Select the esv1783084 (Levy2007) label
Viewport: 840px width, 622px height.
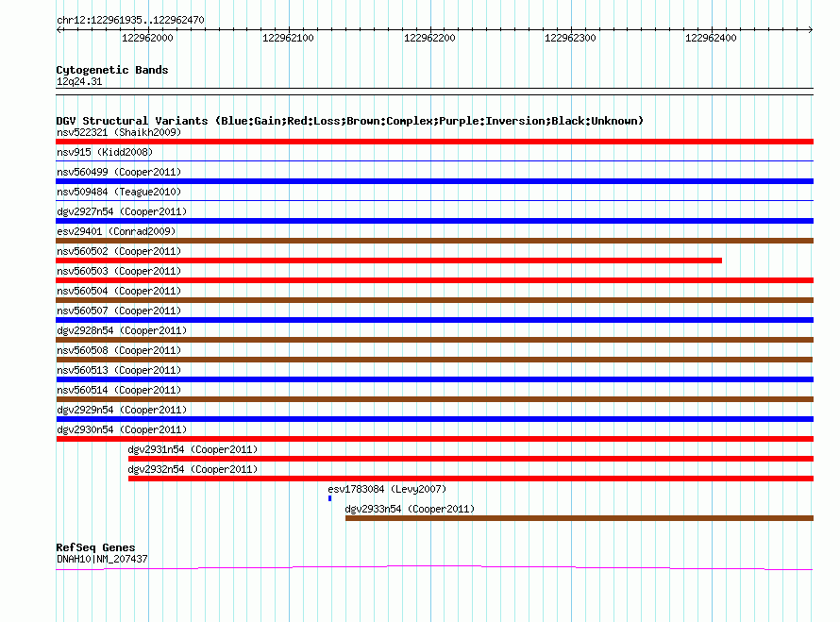pos(387,489)
